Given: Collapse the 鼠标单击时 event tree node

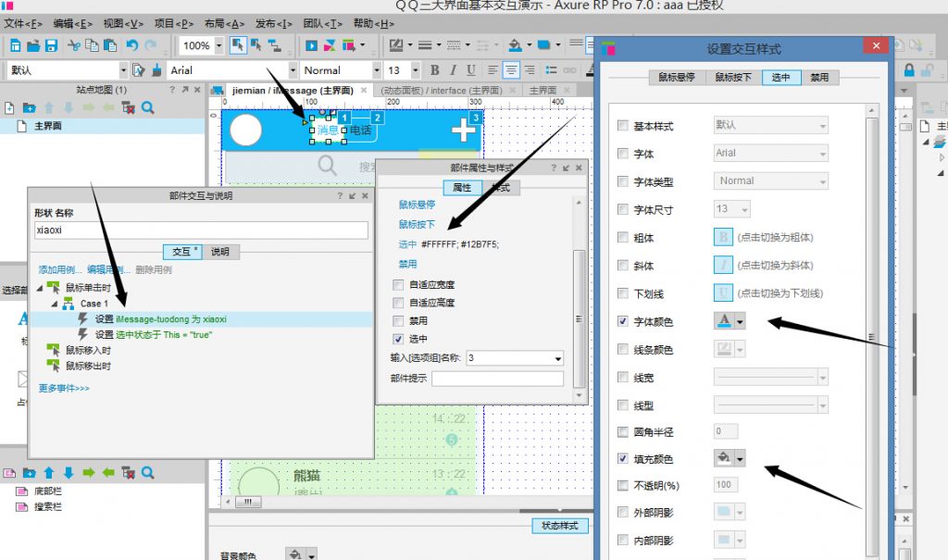Looking at the screenshot, I should (40, 288).
